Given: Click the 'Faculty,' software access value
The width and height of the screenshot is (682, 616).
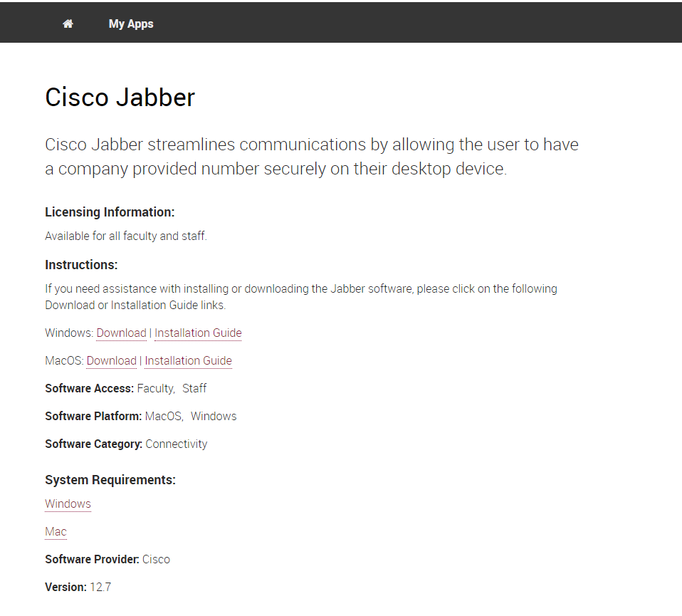Looking at the screenshot, I should tap(156, 389).
